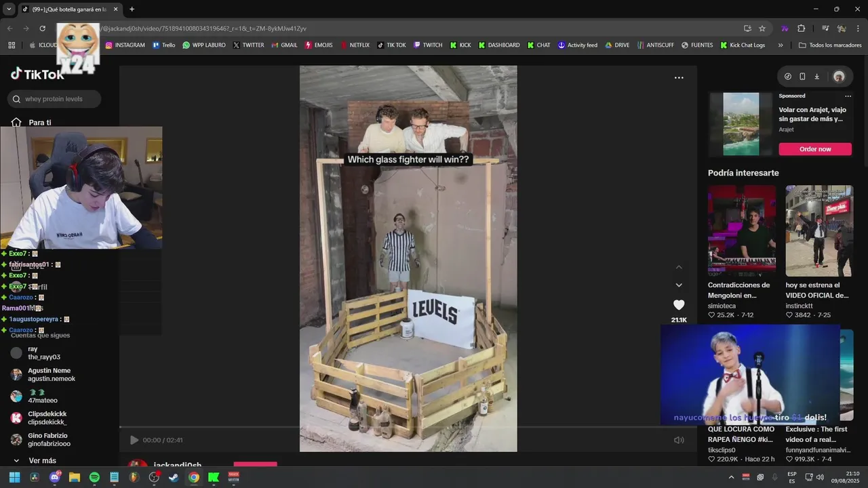Viewport: 868px width, 488px height.
Task: Open the Trello bookmark
Action: (163, 45)
